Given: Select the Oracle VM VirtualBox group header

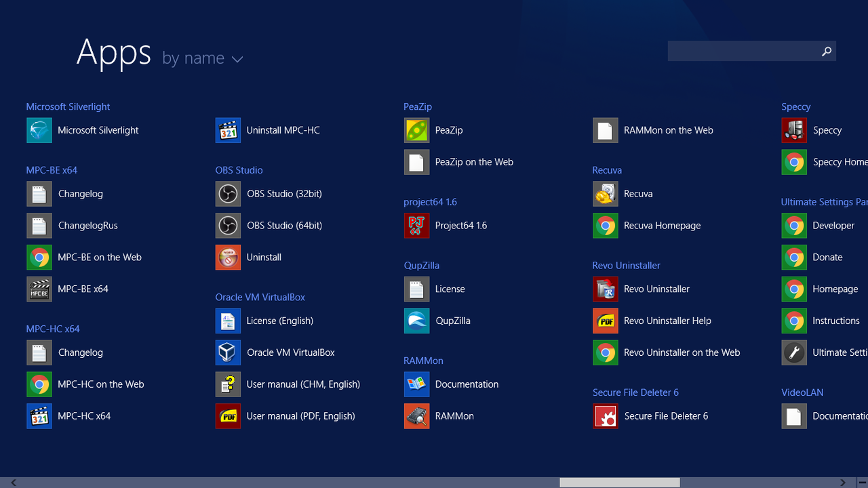Looking at the screenshot, I should tap(260, 297).
